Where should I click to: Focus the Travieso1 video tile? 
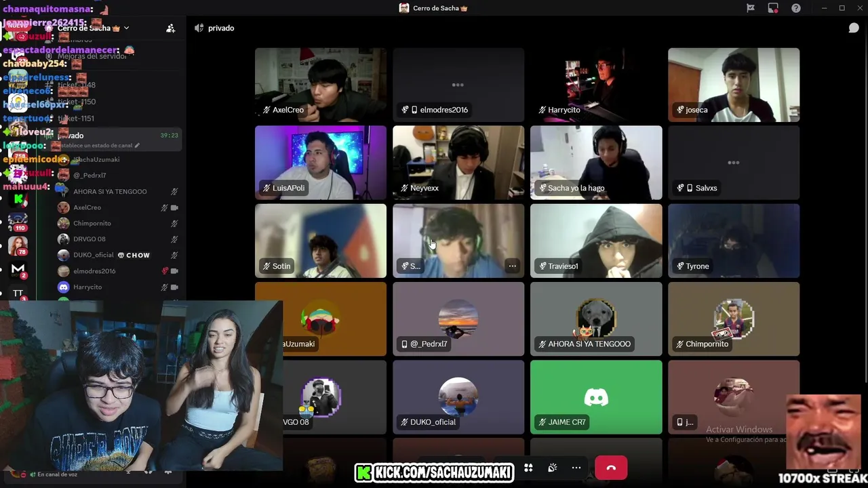596,241
